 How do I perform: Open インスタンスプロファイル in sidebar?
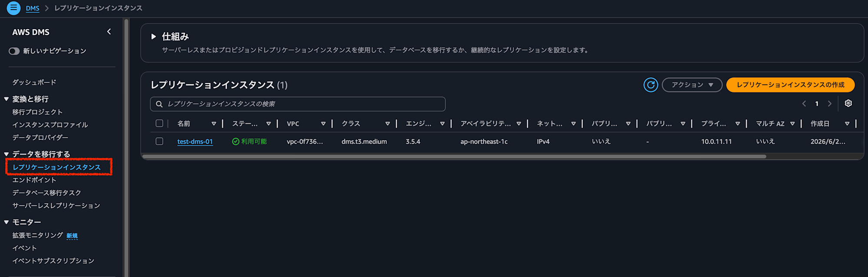click(50, 125)
